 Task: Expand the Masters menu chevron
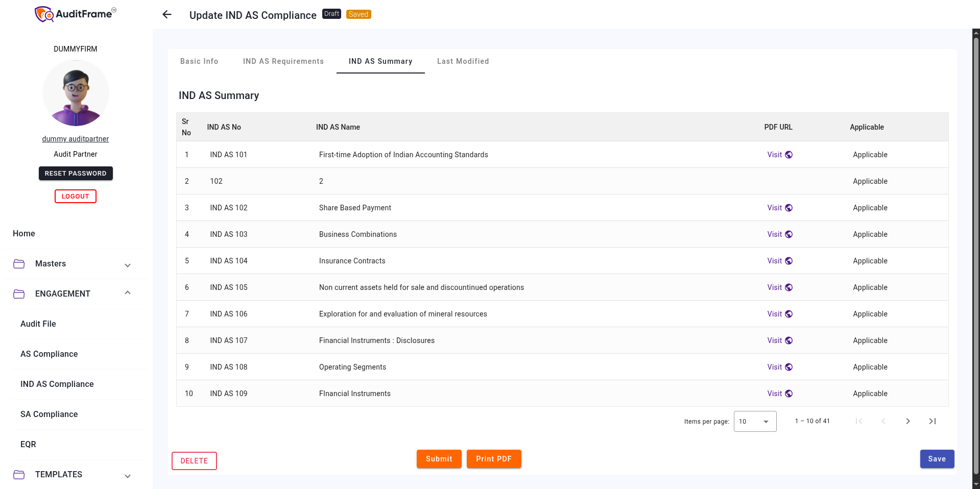[128, 265]
